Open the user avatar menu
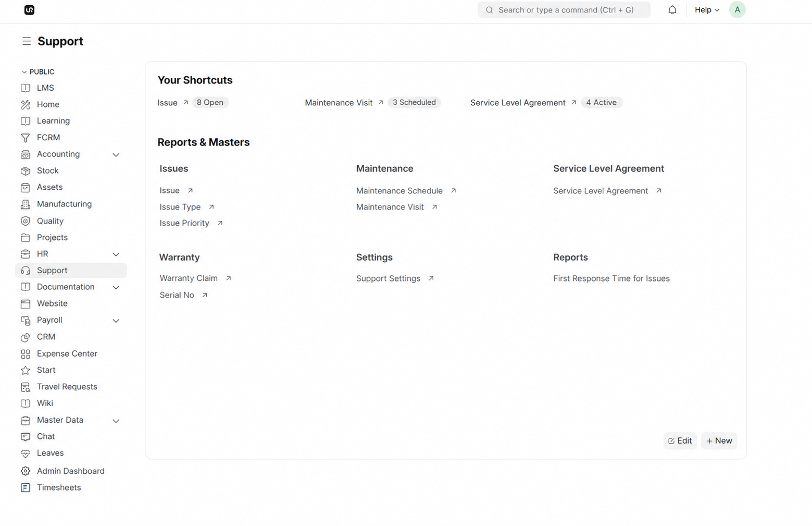812x526 pixels. (737, 10)
